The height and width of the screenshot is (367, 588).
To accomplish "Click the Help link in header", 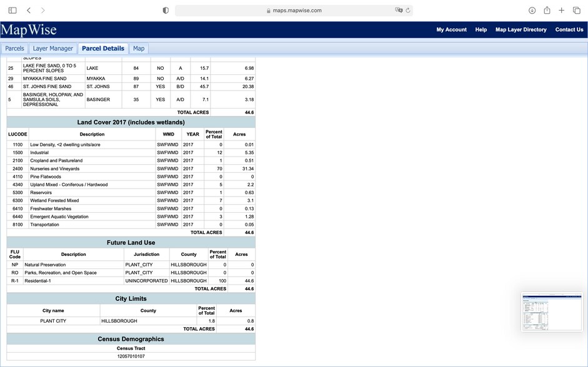I will click(481, 30).
